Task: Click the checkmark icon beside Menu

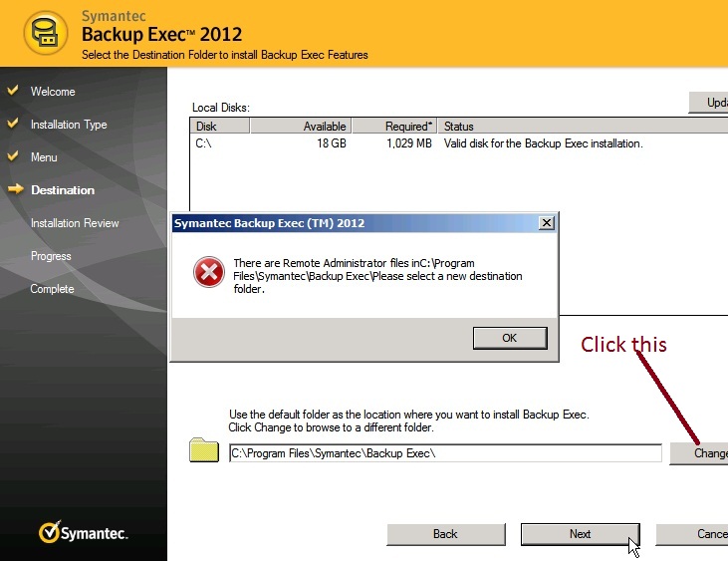Action: click(x=14, y=156)
